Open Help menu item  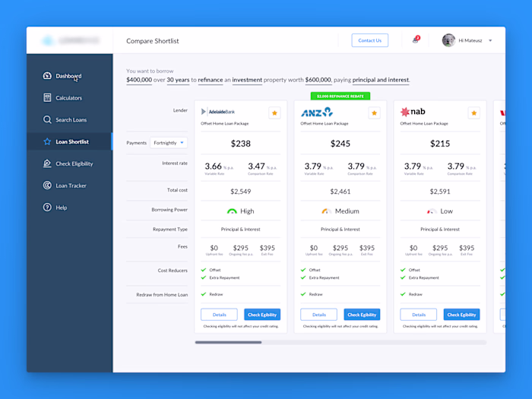coord(70,207)
